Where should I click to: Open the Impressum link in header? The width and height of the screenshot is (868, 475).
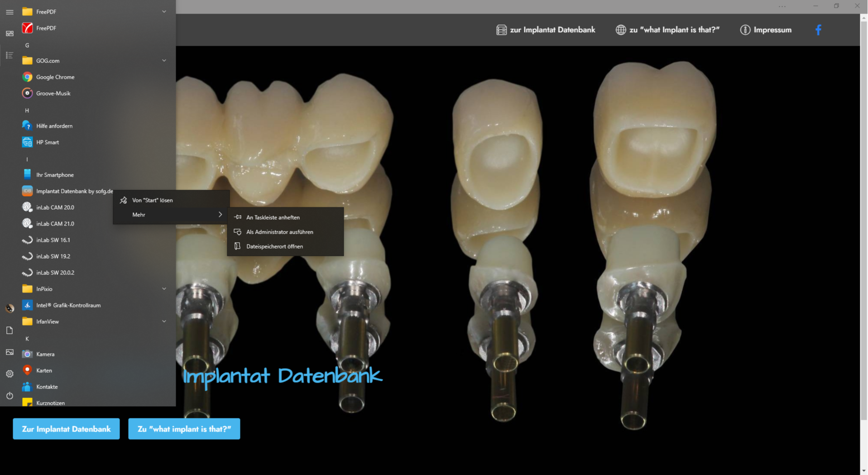coord(766,30)
